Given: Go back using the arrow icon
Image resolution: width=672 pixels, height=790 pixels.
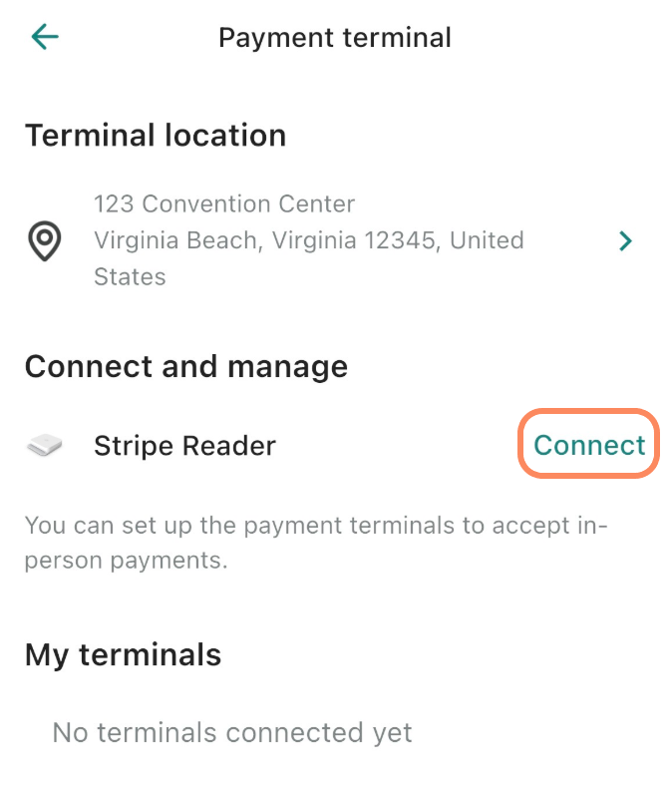Looking at the screenshot, I should (45, 38).
